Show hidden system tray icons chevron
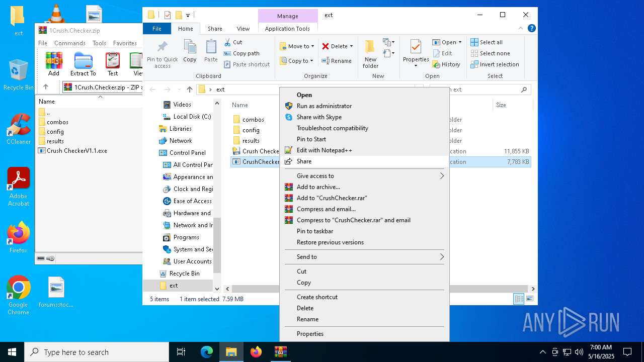 [542, 352]
